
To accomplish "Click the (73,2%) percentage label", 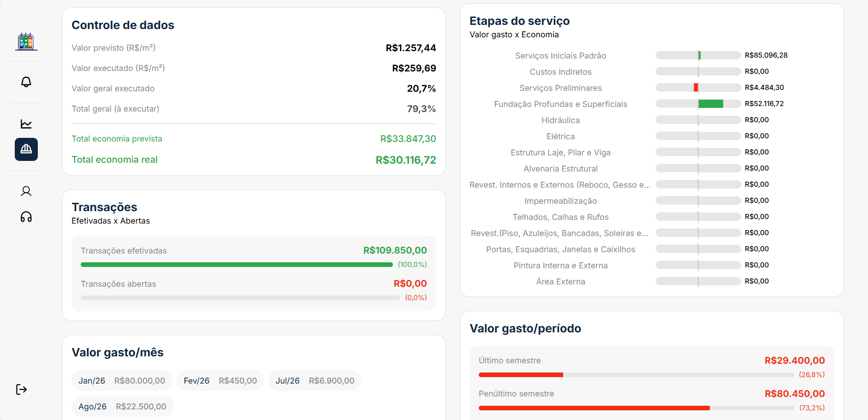I will tap(812, 408).
